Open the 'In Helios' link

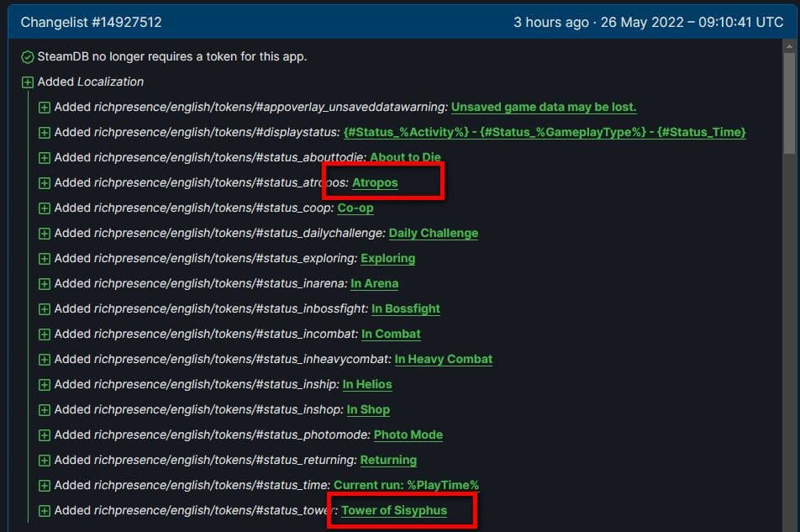[367, 385]
